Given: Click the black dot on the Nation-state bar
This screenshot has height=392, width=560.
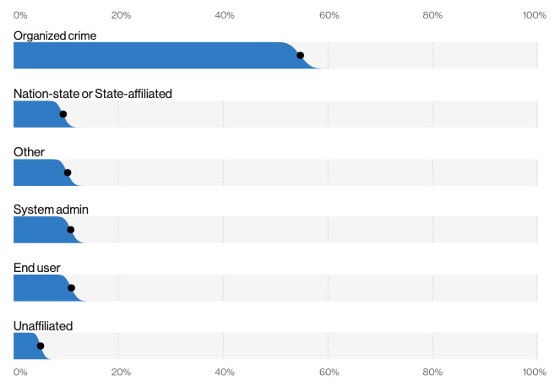Looking at the screenshot, I should (63, 114).
